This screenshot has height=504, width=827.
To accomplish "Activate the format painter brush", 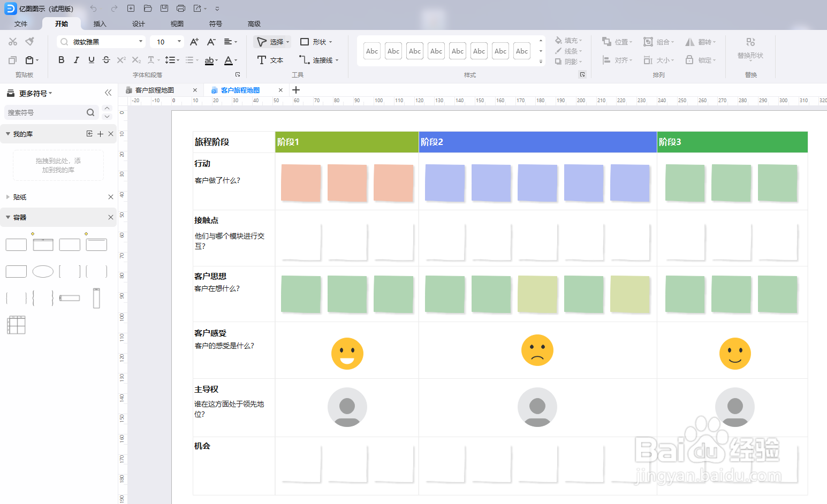I will coord(30,41).
